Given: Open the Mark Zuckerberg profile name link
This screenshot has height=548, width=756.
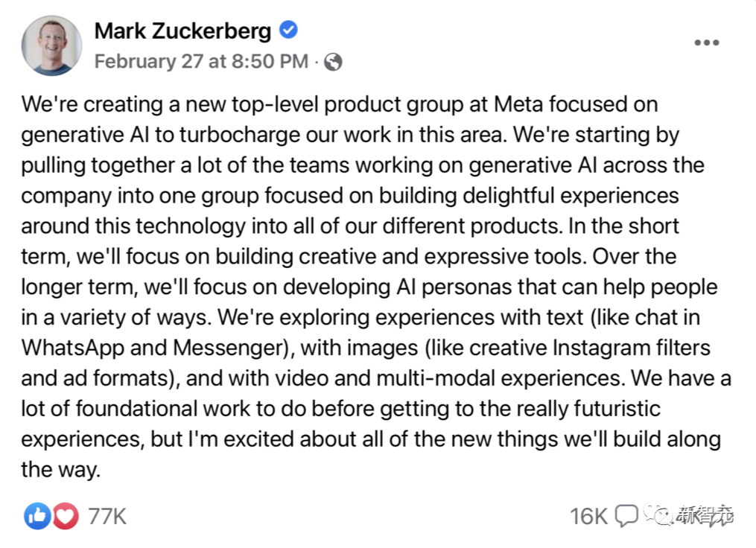Looking at the screenshot, I should (182, 31).
